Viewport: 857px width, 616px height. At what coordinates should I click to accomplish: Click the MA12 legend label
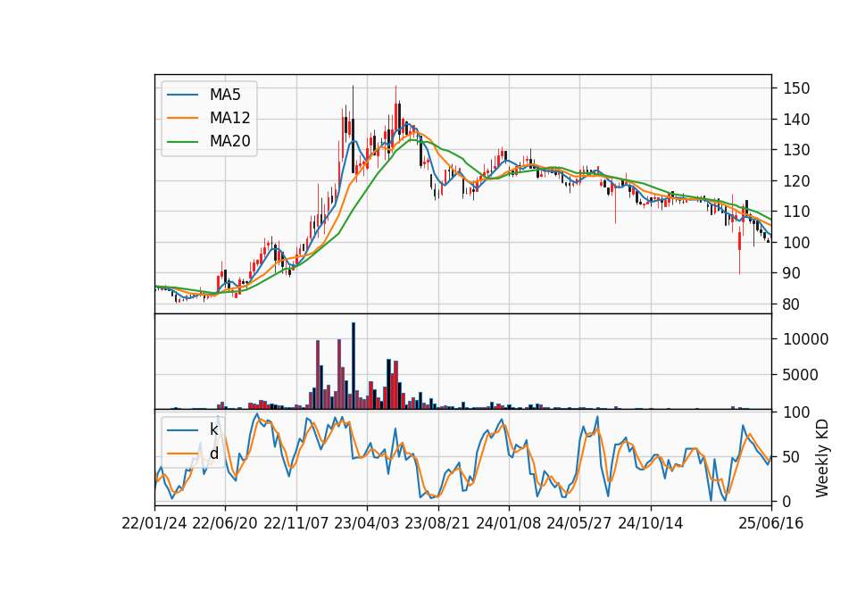pyautogui.click(x=229, y=118)
